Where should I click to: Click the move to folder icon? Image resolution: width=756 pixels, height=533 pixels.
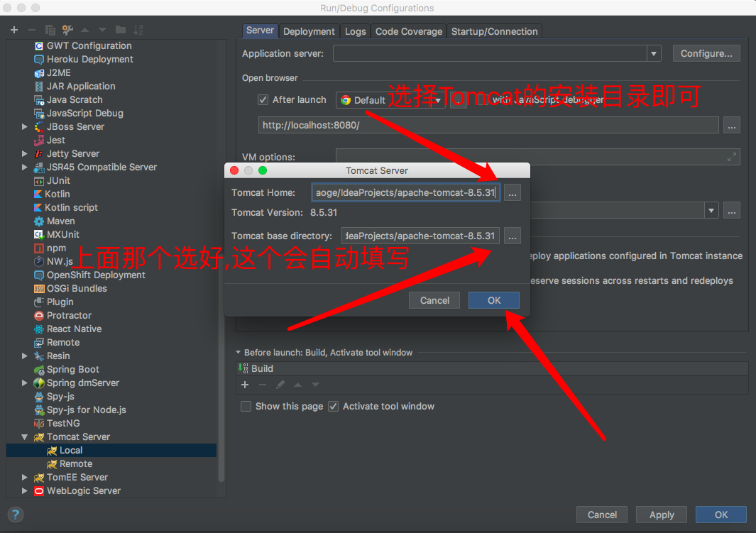click(x=121, y=30)
